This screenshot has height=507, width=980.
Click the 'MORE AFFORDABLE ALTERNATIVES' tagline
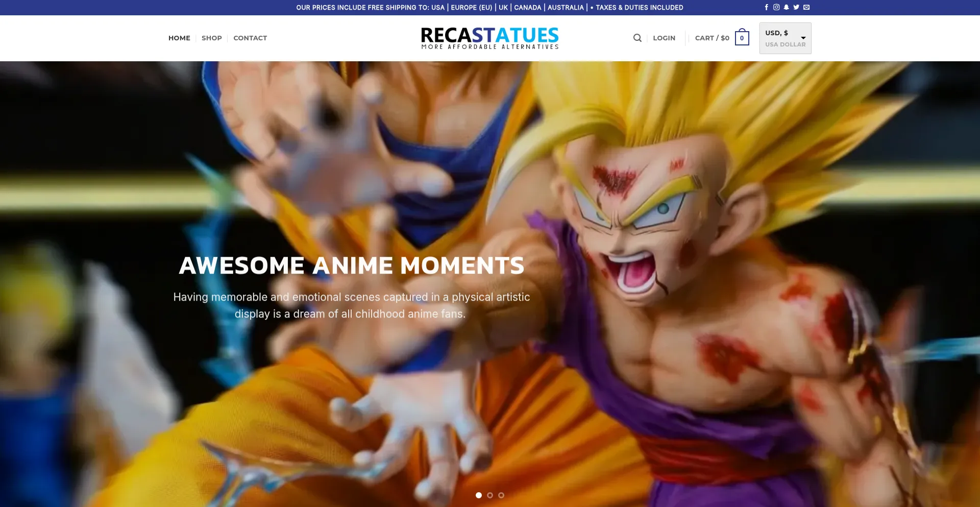pos(490,47)
